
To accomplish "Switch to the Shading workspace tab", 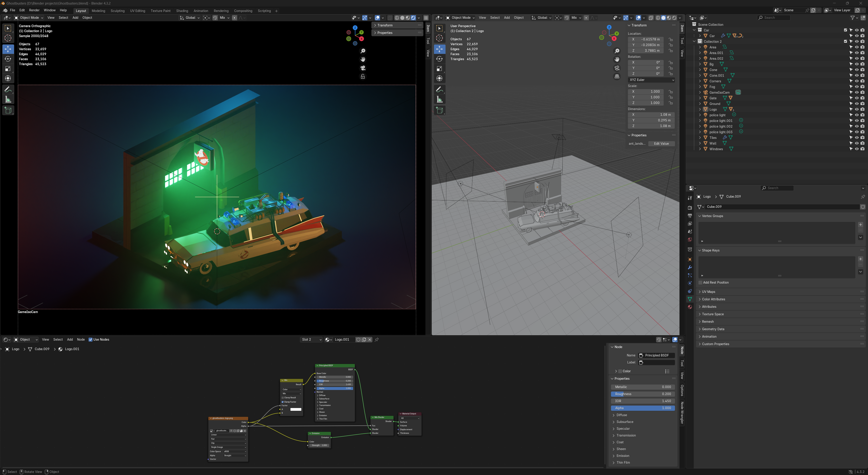I will tap(182, 11).
